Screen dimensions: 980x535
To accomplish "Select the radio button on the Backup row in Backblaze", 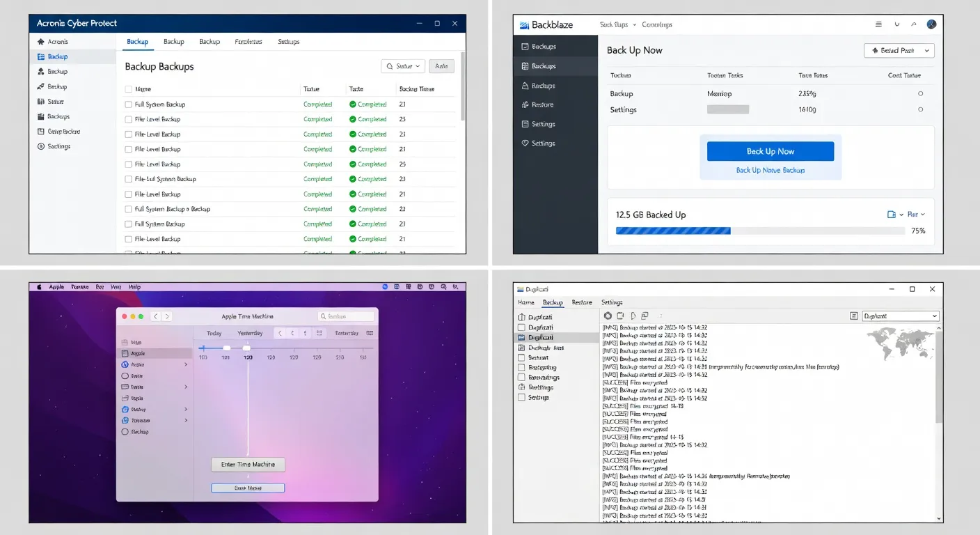I will (x=920, y=93).
